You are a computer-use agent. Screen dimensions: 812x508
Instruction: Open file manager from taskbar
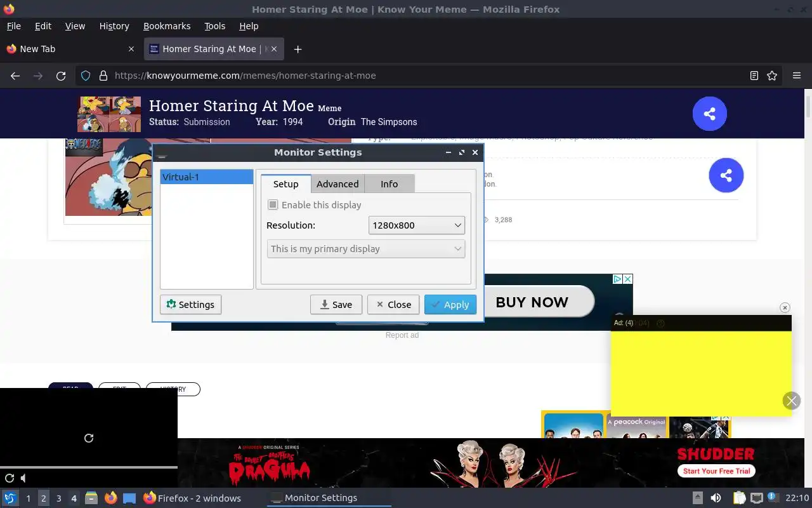coord(91,498)
